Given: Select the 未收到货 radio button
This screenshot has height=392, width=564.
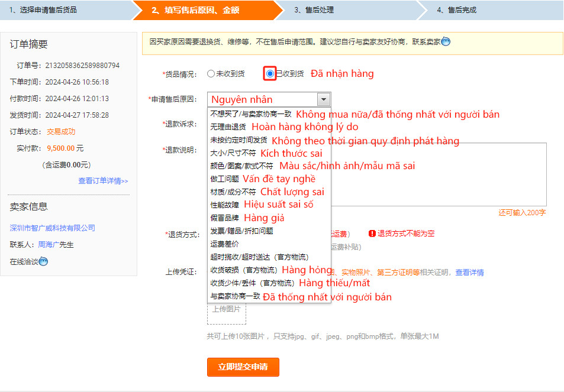Looking at the screenshot, I should click(x=211, y=74).
